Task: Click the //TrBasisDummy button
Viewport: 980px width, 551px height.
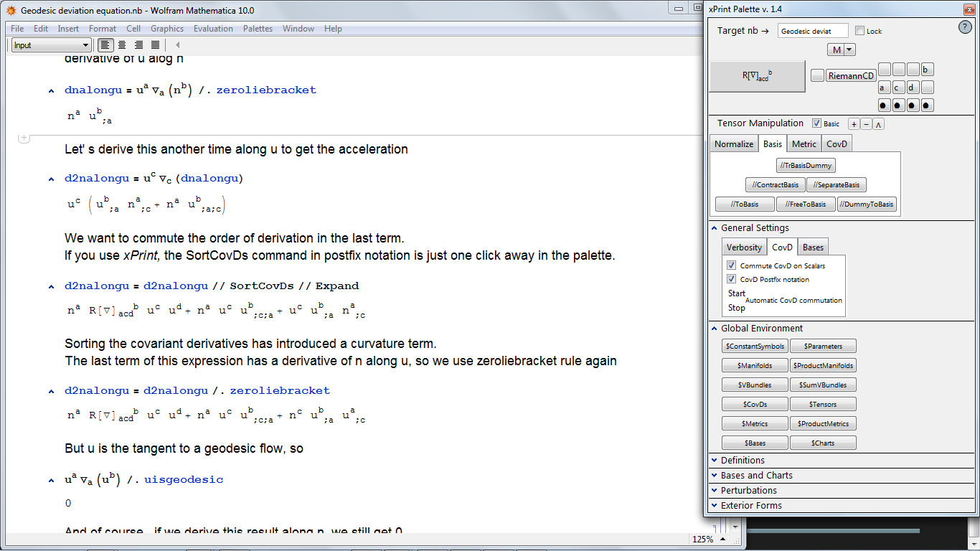Action: (806, 166)
